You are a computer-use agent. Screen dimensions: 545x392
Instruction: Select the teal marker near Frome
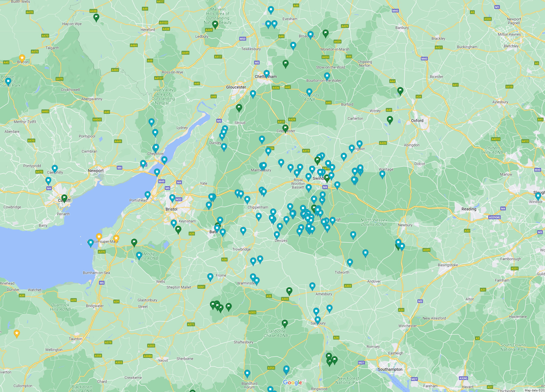pyautogui.click(x=210, y=277)
